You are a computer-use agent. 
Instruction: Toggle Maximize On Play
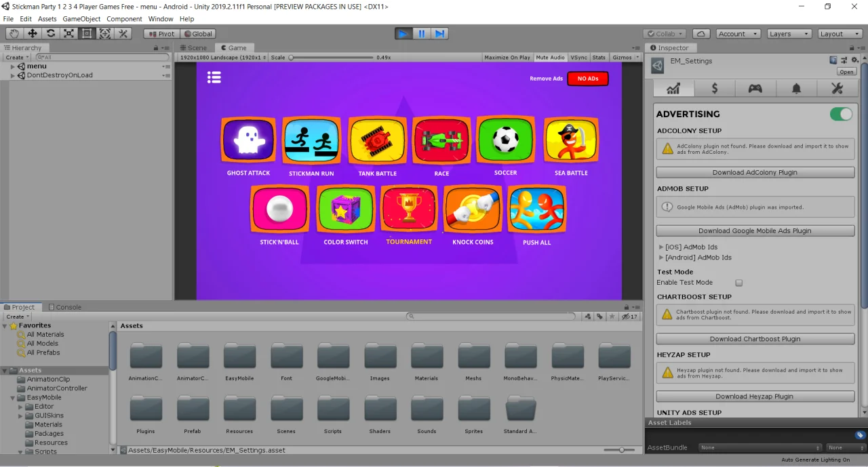pyautogui.click(x=507, y=58)
